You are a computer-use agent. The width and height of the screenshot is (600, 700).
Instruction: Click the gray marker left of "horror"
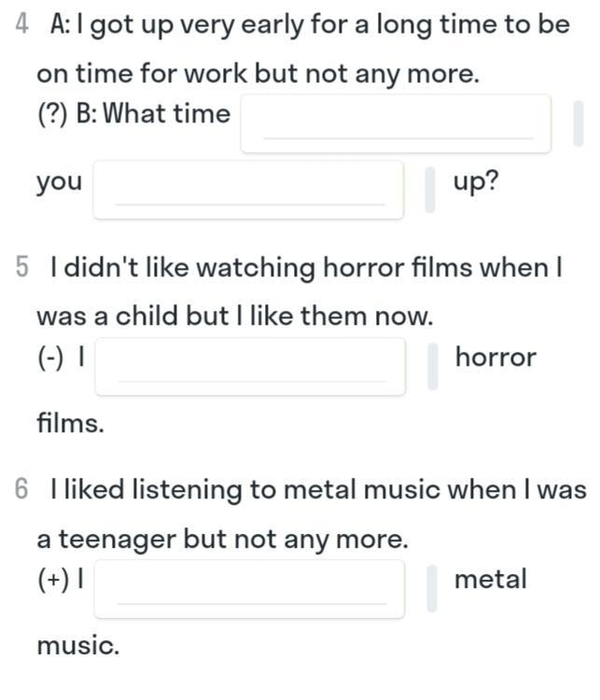(x=433, y=367)
